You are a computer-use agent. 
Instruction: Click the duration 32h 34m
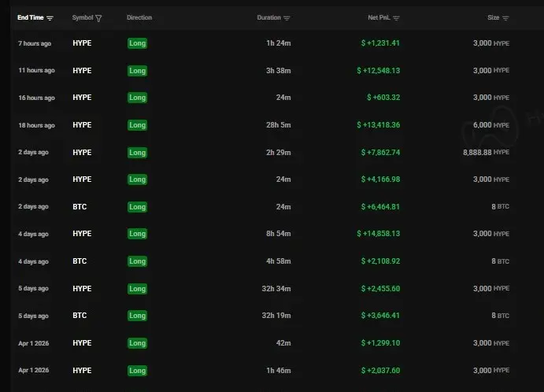click(x=276, y=289)
